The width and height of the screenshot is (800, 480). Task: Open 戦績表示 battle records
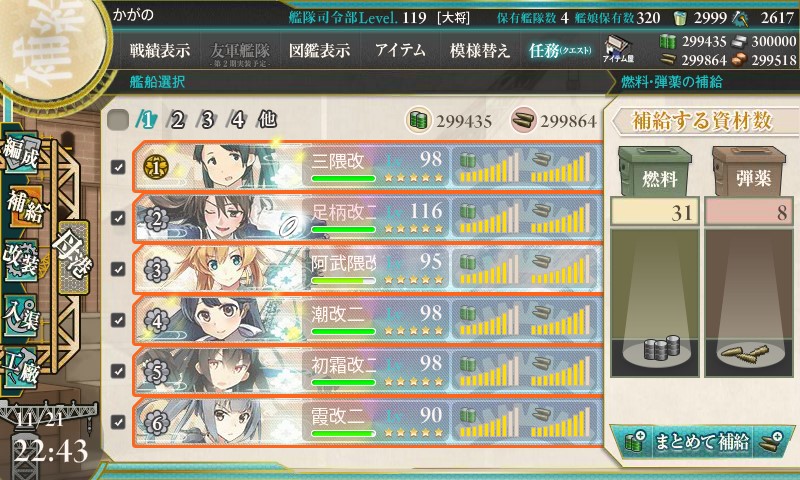160,50
